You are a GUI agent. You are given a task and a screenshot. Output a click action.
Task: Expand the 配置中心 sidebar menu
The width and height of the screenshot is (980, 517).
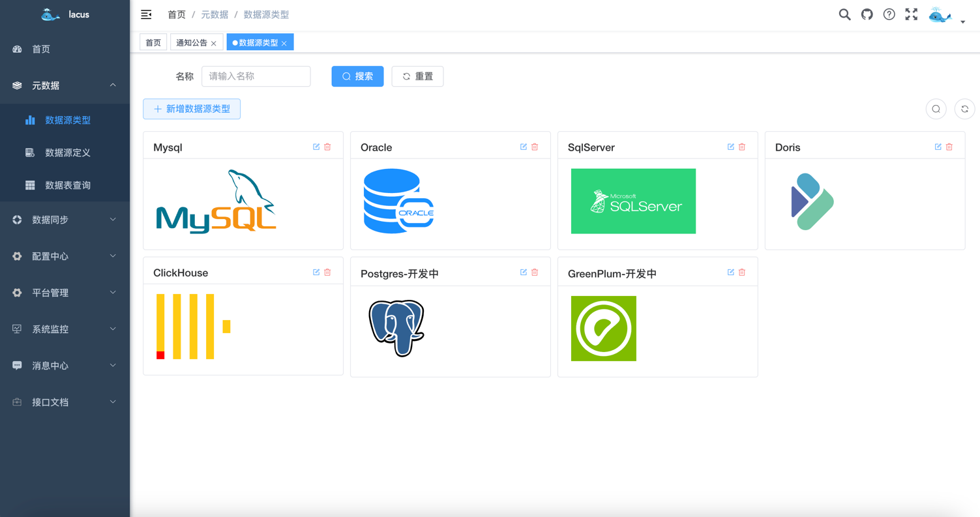click(65, 256)
